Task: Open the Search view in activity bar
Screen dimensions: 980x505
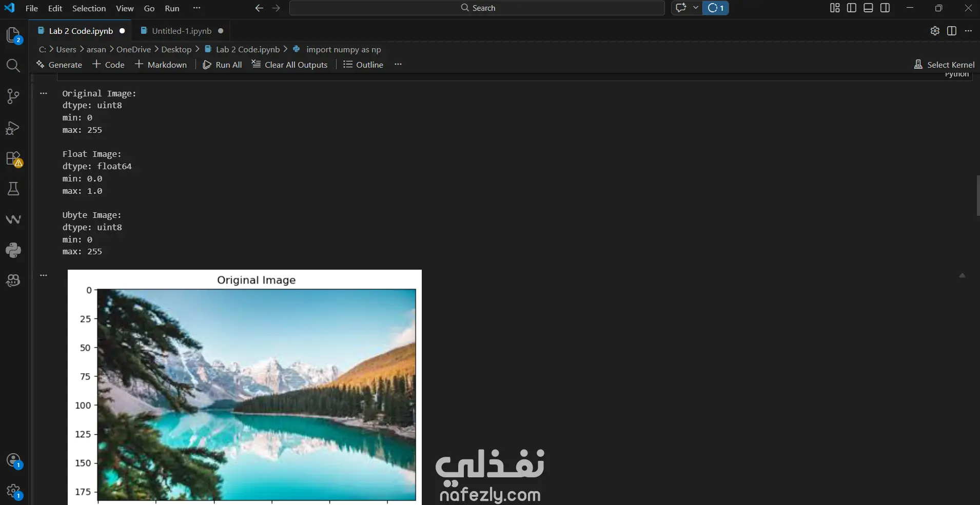Action: [x=13, y=66]
